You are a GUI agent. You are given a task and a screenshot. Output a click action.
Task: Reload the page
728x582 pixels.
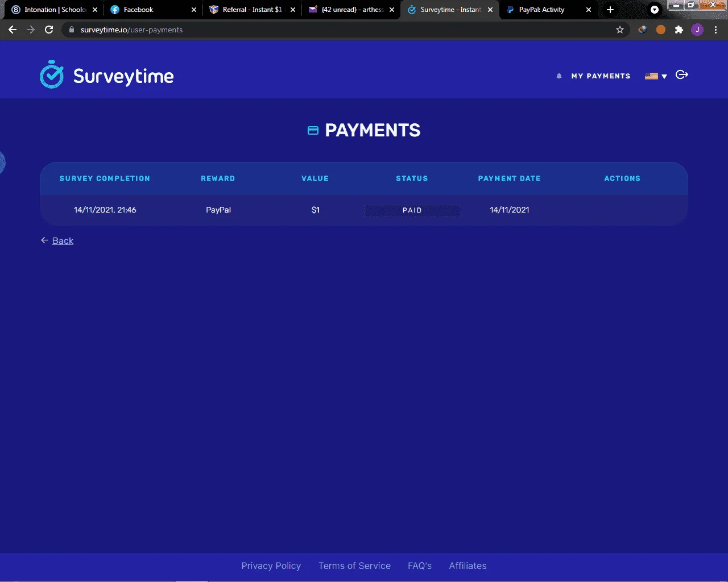(x=49, y=30)
